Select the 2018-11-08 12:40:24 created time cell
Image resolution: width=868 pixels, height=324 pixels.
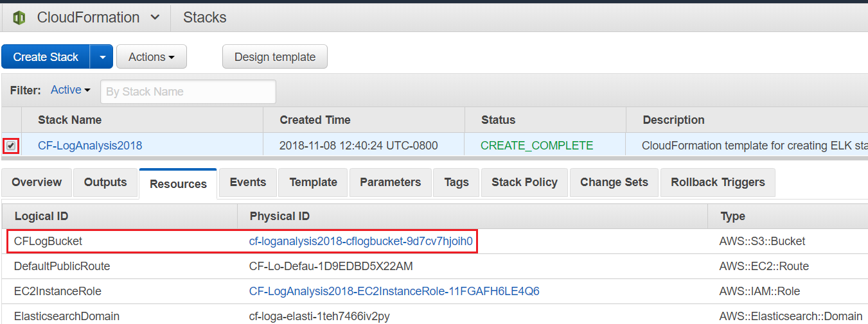click(359, 146)
